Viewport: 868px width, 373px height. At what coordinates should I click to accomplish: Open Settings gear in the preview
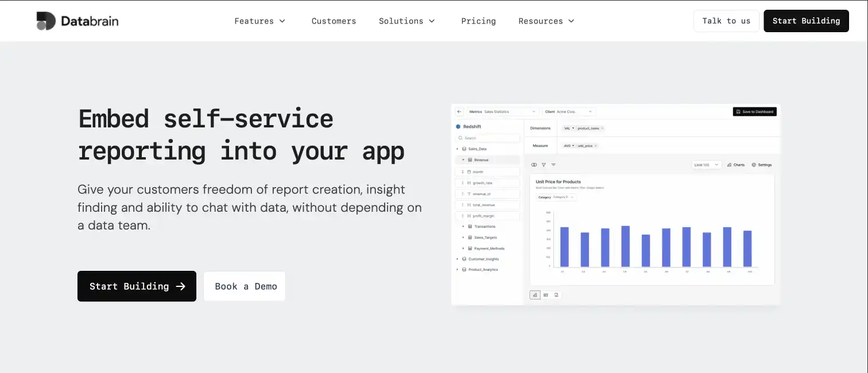click(762, 165)
